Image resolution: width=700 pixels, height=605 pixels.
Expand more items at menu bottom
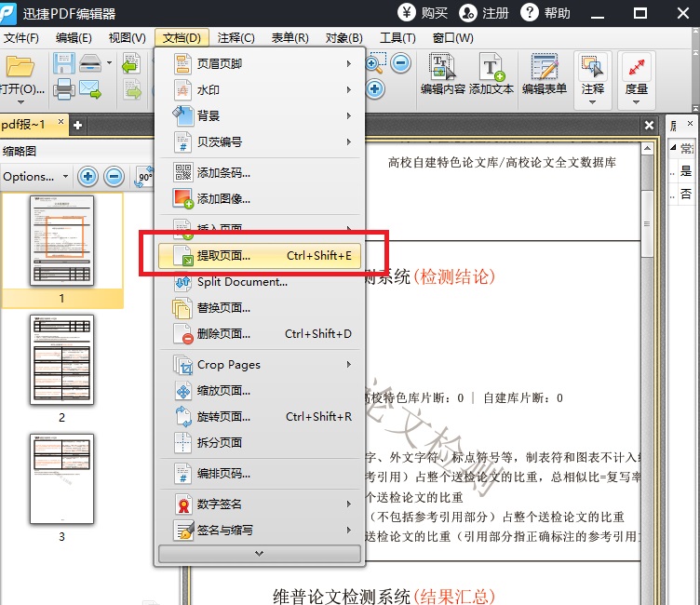pos(260,554)
